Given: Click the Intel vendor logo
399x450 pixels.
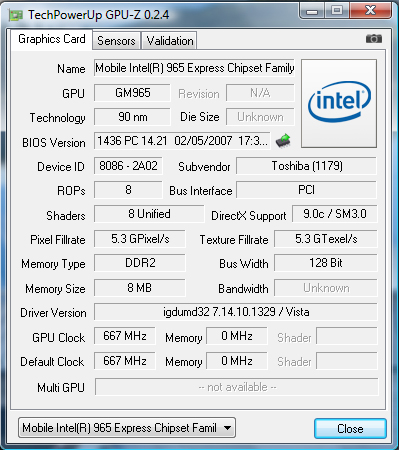Looking at the screenshot, I should click(x=339, y=103).
